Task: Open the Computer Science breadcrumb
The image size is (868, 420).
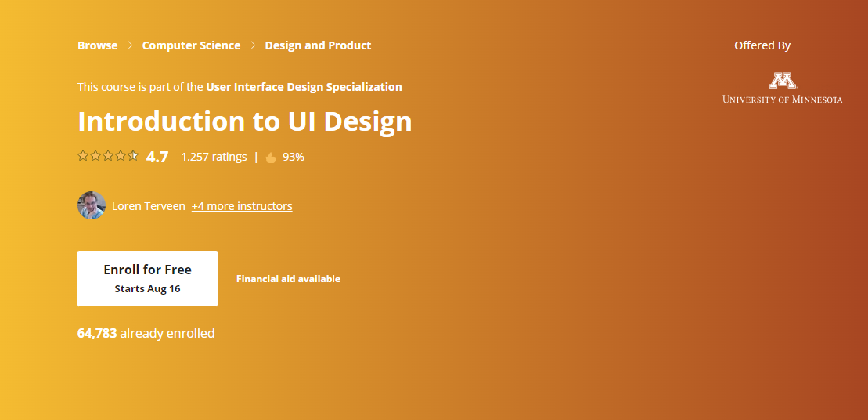Action: [191, 45]
